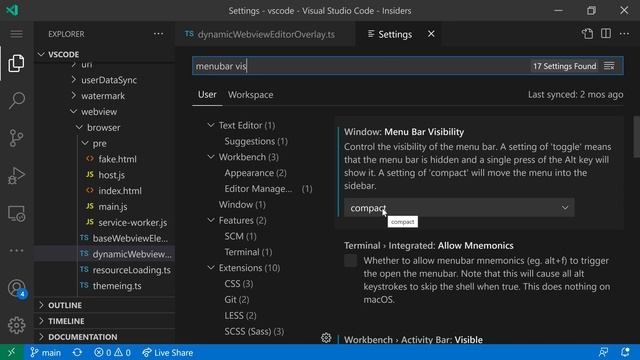The image size is (640, 360).
Task: Open problems showing 0 errors 0 warnings
Action: (x=112, y=352)
